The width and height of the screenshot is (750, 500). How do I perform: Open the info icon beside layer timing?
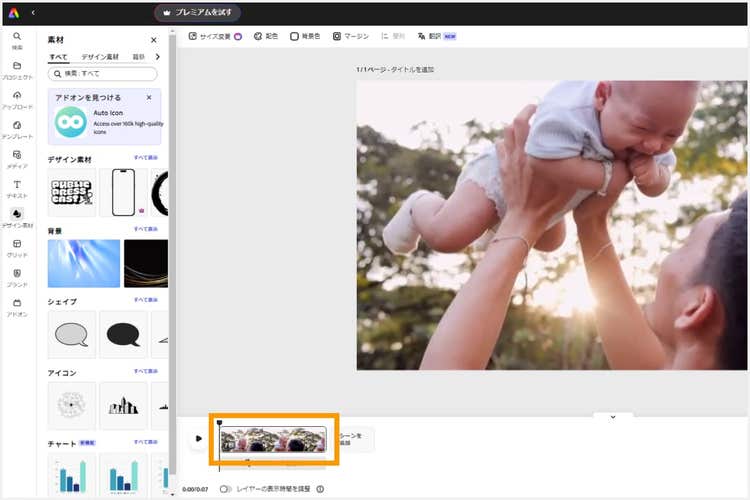tap(320, 489)
